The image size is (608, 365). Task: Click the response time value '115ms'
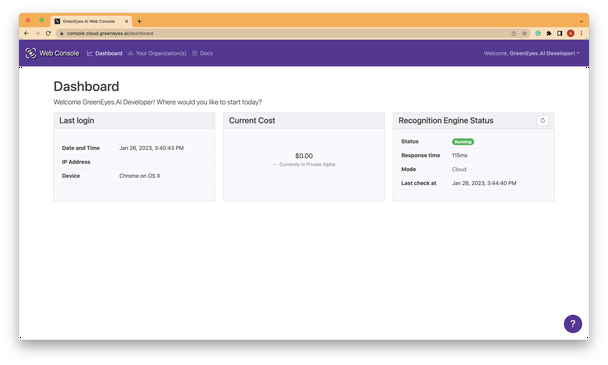click(459, 155)
